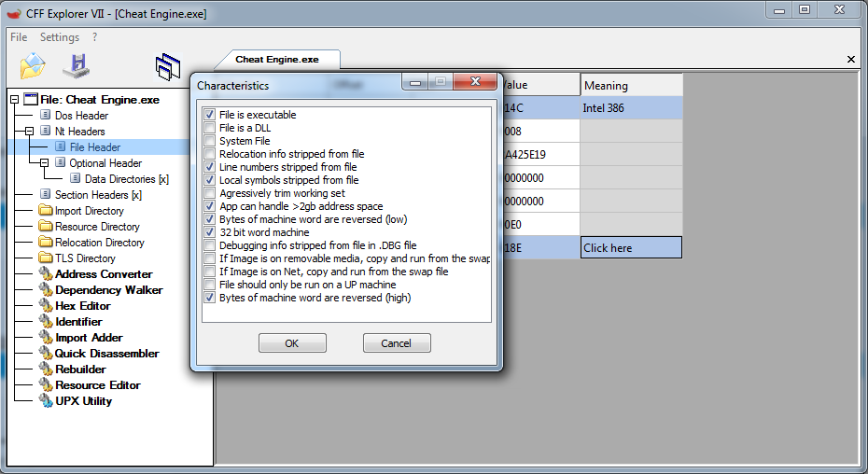Enable Relocation info stripped from file
The width and height of the screenshot is (868, 474).
(209, 154)
